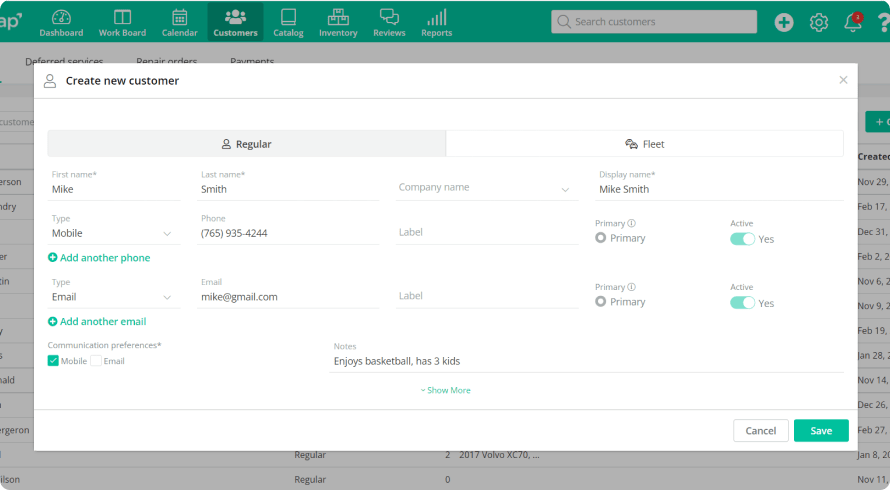Click Add another phone link
Screen dimensions: 890x490
coord(99,258)
